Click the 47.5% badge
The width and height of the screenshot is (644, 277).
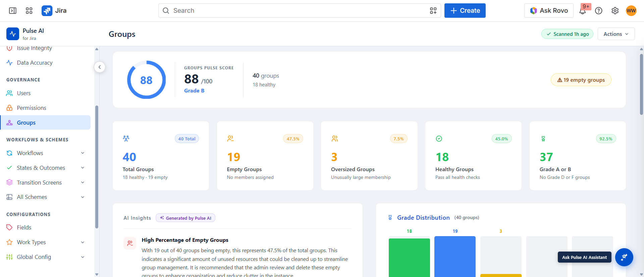tap(293, 139)
